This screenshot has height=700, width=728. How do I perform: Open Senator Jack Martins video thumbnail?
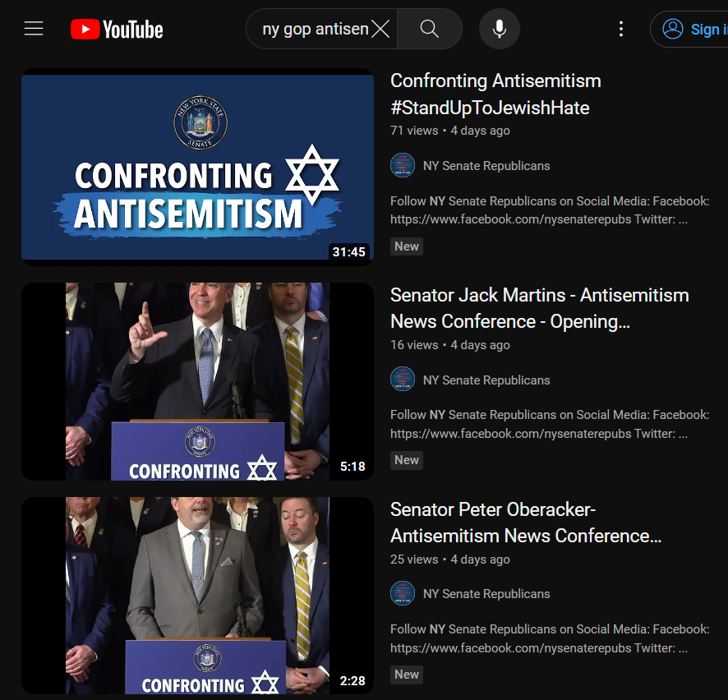pos(197,381)
